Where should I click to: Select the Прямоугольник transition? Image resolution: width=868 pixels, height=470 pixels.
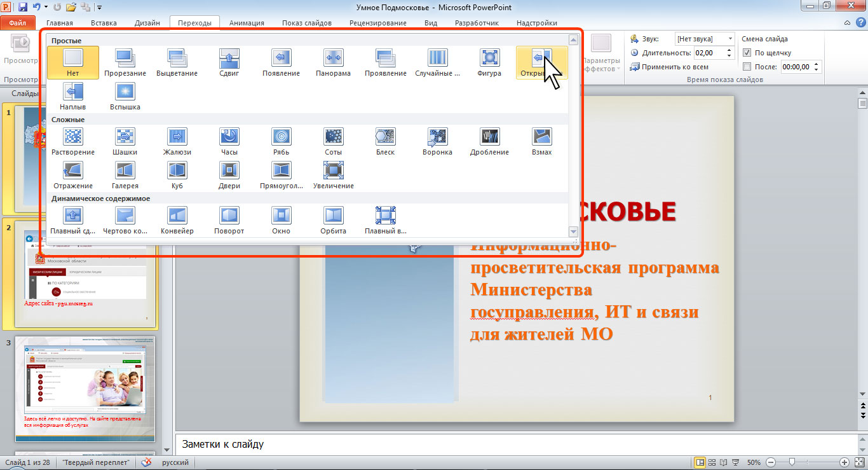coord(281,175)
